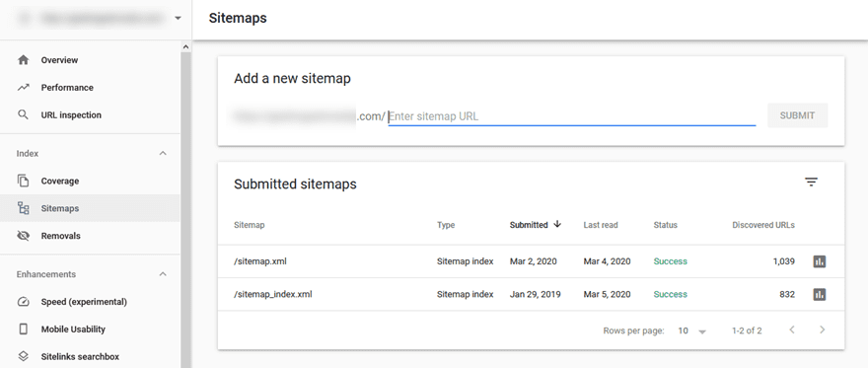Viewport: 868px width, 368px height.
Task: Click the Sitelinks searchbox layers icon
Action: click(24, 356)
